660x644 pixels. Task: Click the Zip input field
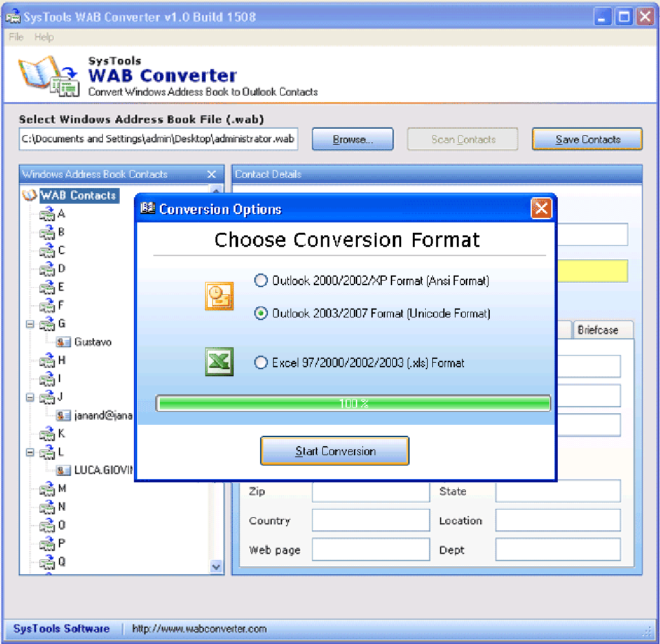pos(371,491)
